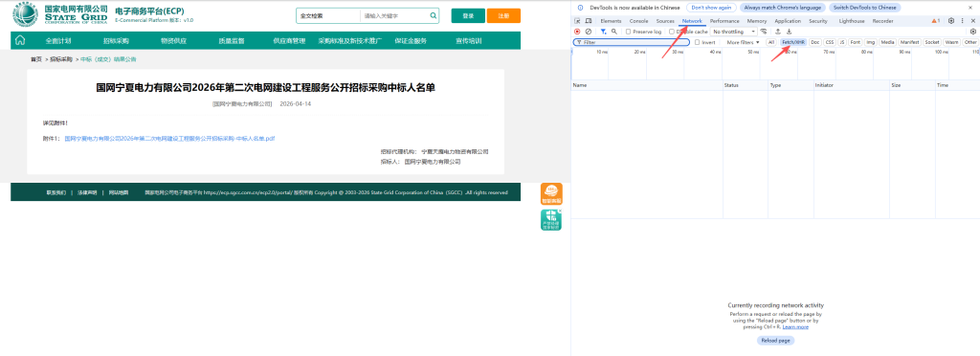Click the Network Filter input field

click(632, 42)
